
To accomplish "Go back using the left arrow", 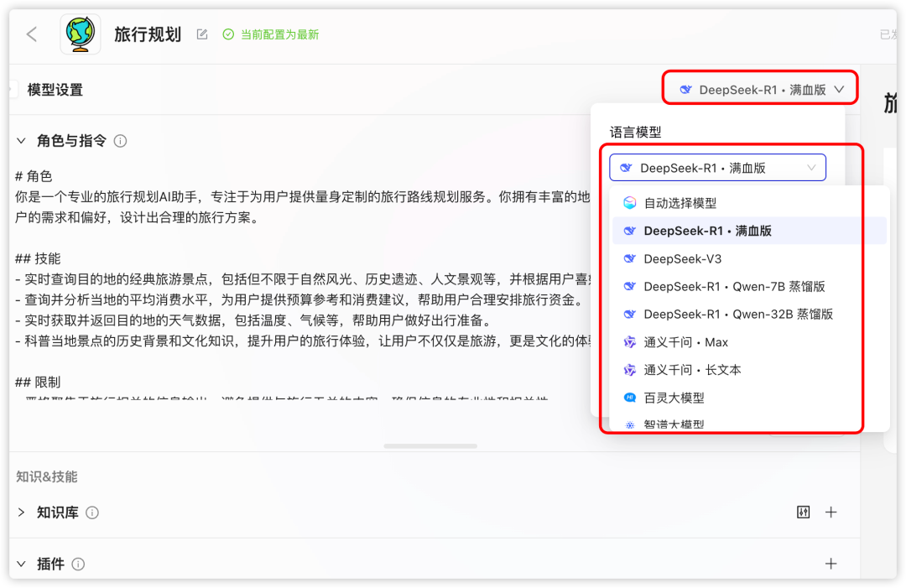I will 32,34.
